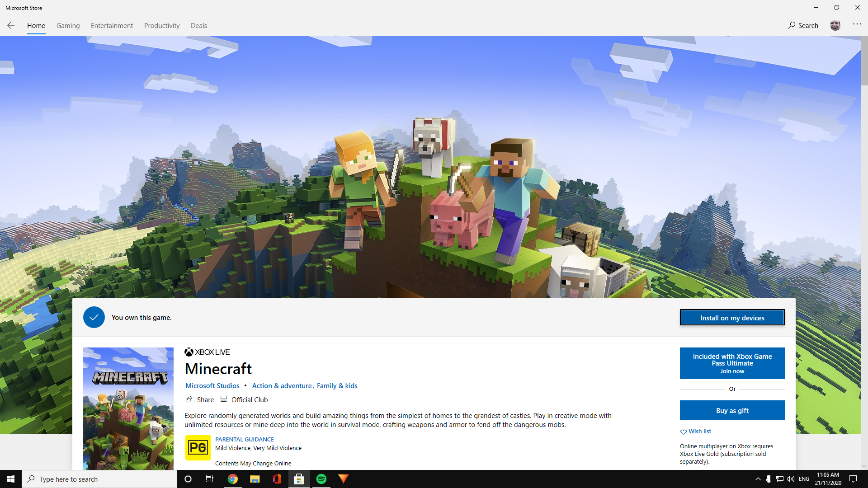Screen dimensions: 868x488
Task: Click the Type here to search box
Action: pos(99,479)
